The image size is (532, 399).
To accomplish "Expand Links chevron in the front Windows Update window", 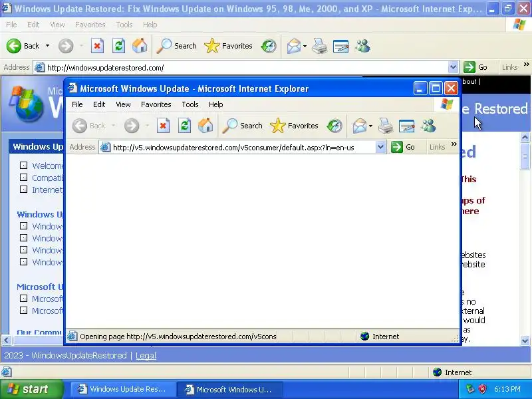I will point(454,144).
